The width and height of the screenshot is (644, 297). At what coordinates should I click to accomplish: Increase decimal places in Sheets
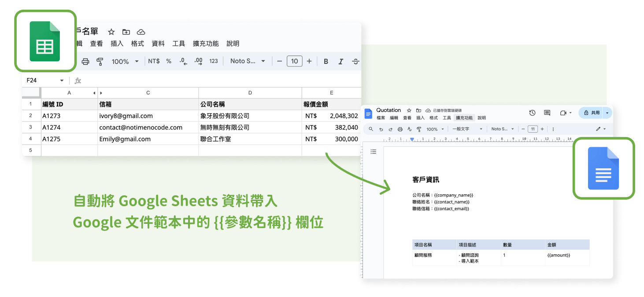[198, 61]
